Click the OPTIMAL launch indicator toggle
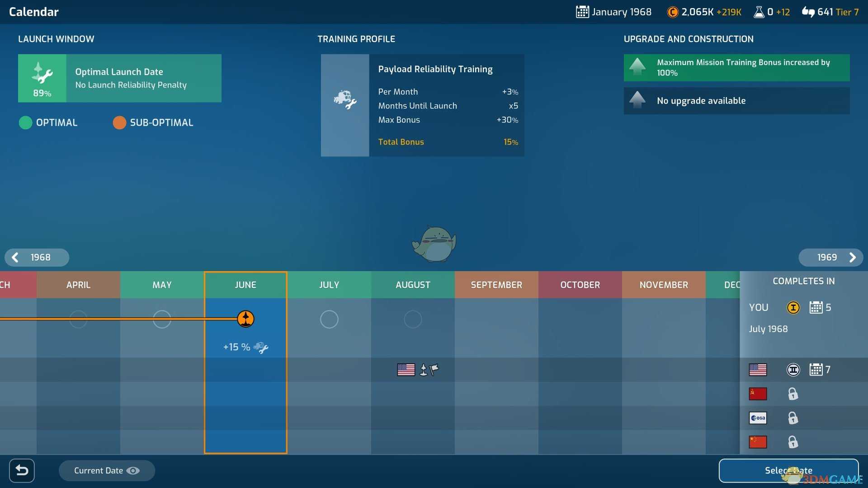This screenshot has height=488, width=868. click(24, 123)
